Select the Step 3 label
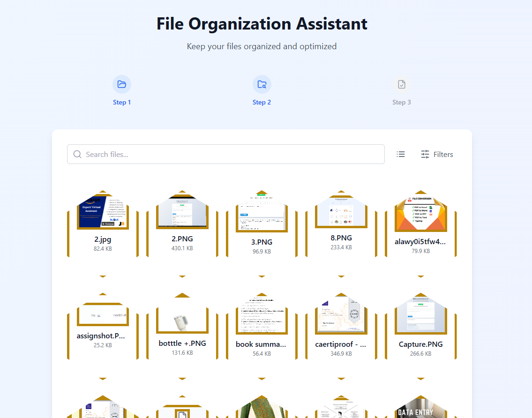Viewport: 532px width, 418px height. [401, 102]
